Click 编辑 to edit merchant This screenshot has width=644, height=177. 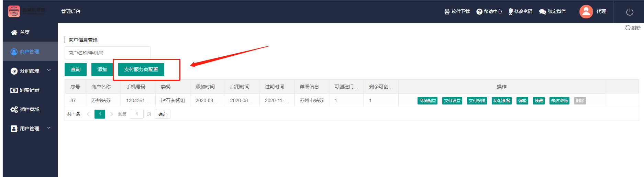[x=522, y=101]
